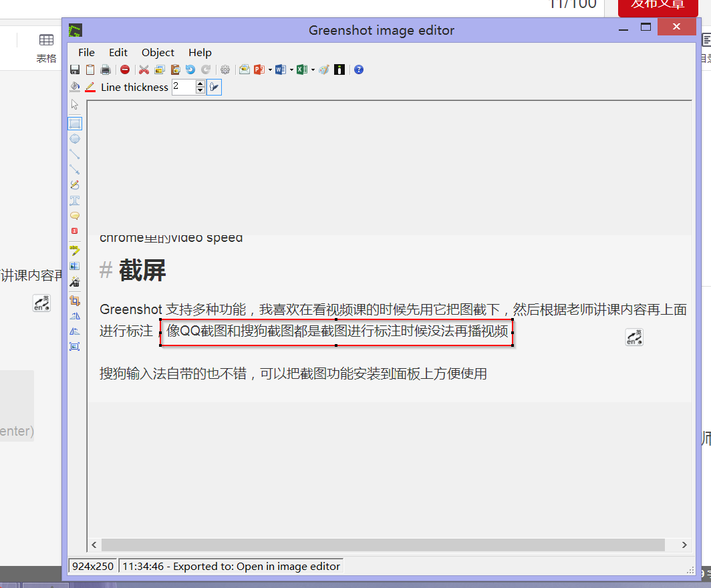Select the Freehand drawing tool
This screenshot has height=588, width=711.
click(75, 185)
